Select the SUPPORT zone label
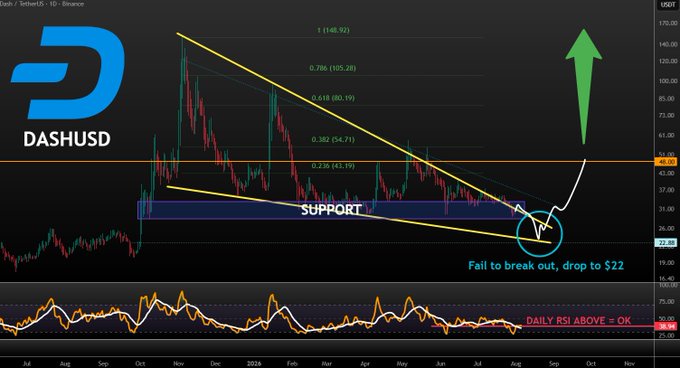The width and height of the screenshot is (680, 368). click(x=331, y=210)
